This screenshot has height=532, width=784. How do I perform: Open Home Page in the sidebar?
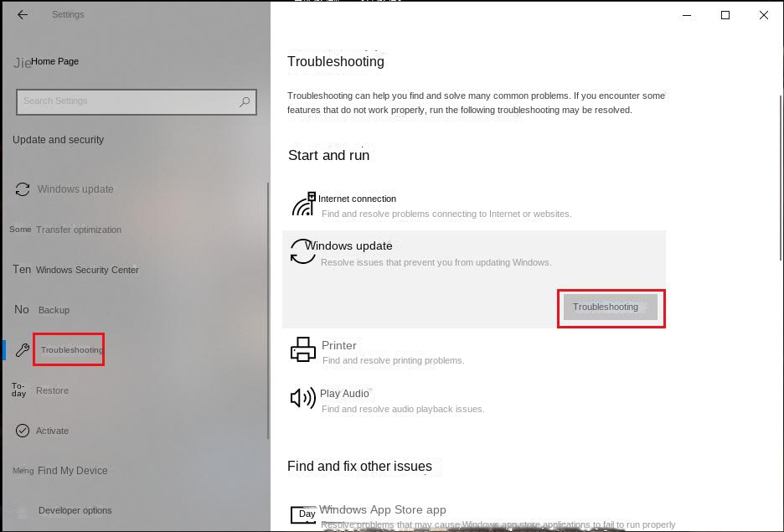[54, 61]
